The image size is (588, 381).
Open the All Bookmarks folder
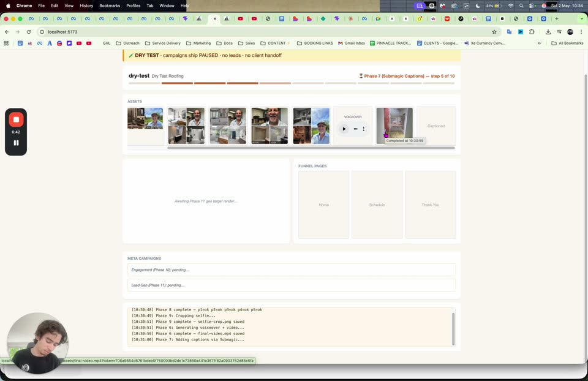coord(567,43)
